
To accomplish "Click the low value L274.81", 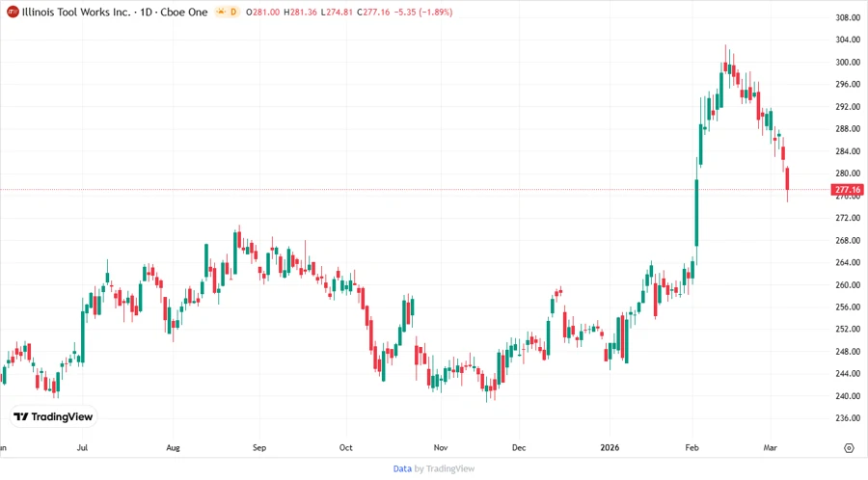I will [337, 12].
